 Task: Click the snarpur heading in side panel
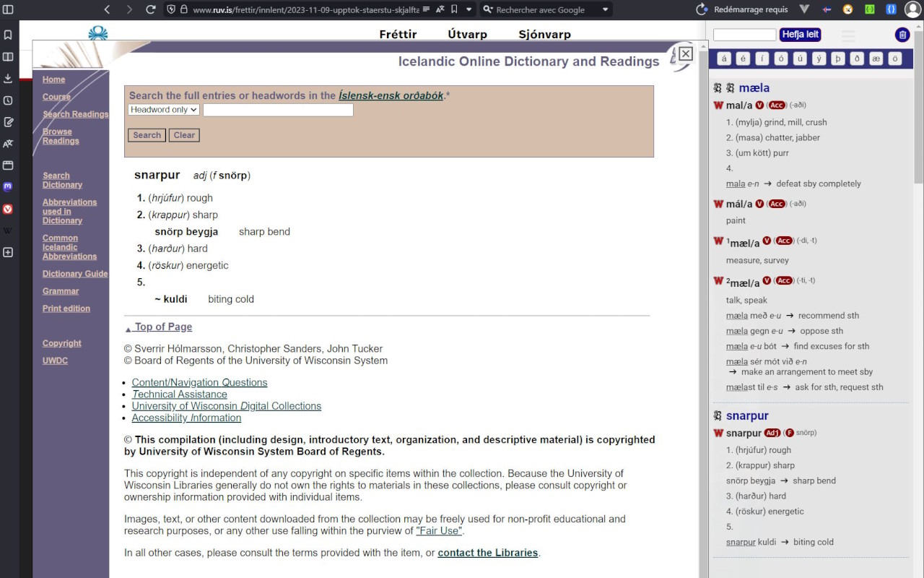[747, 415]
